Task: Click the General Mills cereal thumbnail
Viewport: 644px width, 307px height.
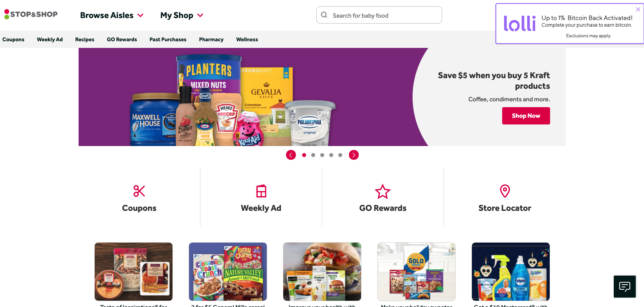Action: pos(228,272)
